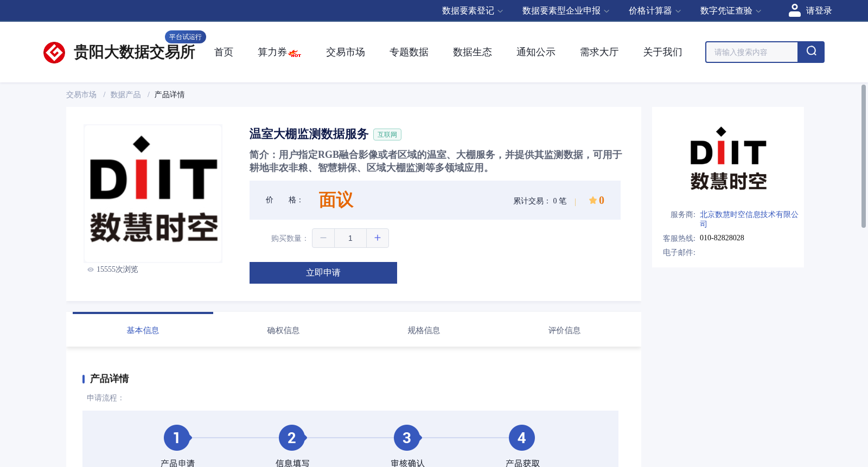Screen dimensions: 868x467
Task: Open the 需求大厅 menu item
Action: point(599,52)
